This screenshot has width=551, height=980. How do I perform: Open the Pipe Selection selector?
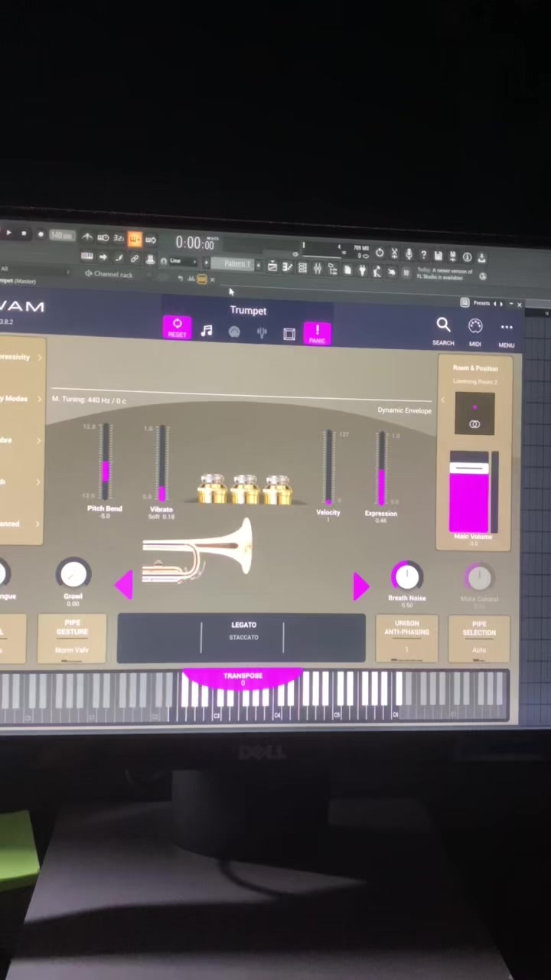tap(479, 640)
